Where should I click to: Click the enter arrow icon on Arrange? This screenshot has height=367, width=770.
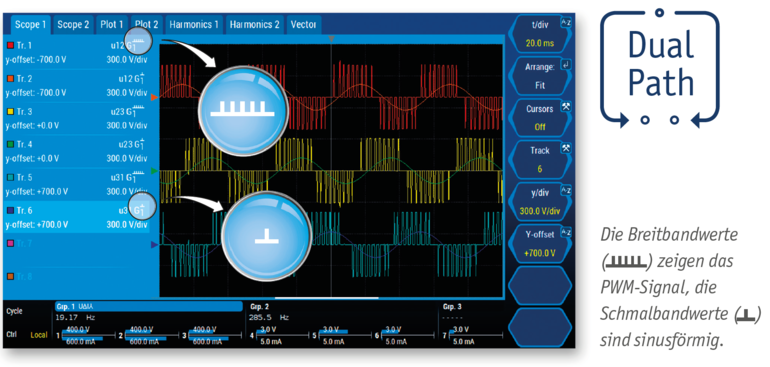click(565, 64)
